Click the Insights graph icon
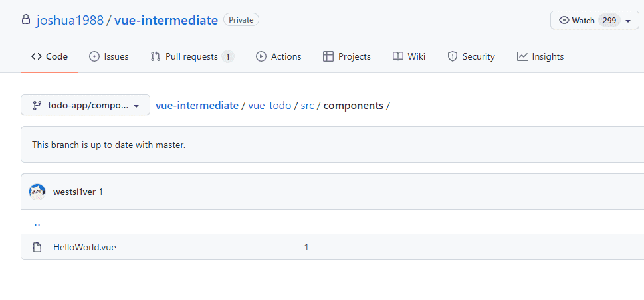 tap(522, 56)
